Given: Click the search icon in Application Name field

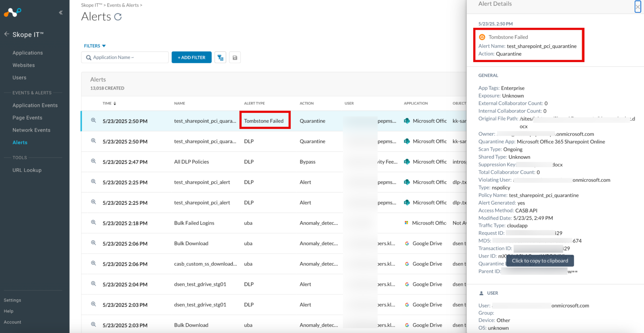Looking at the screenshot, I should [89, 57].
